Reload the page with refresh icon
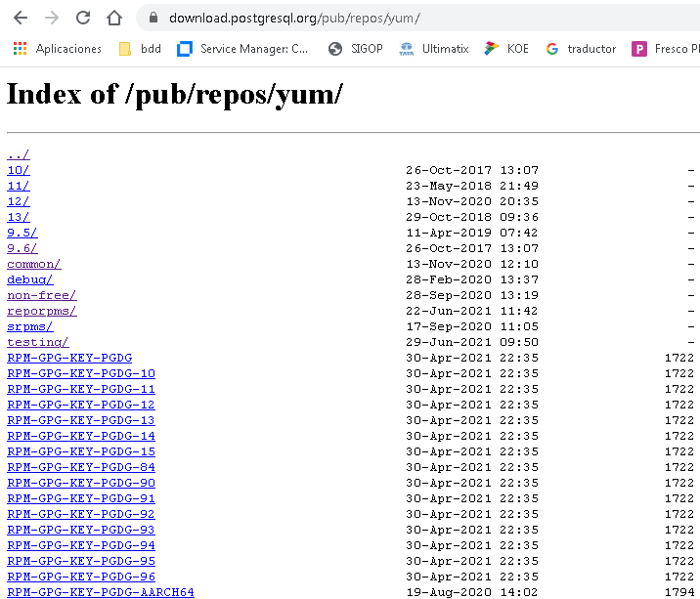Image resolution: width=700 pixels, height=599 pixels. [x=83, y=18]
